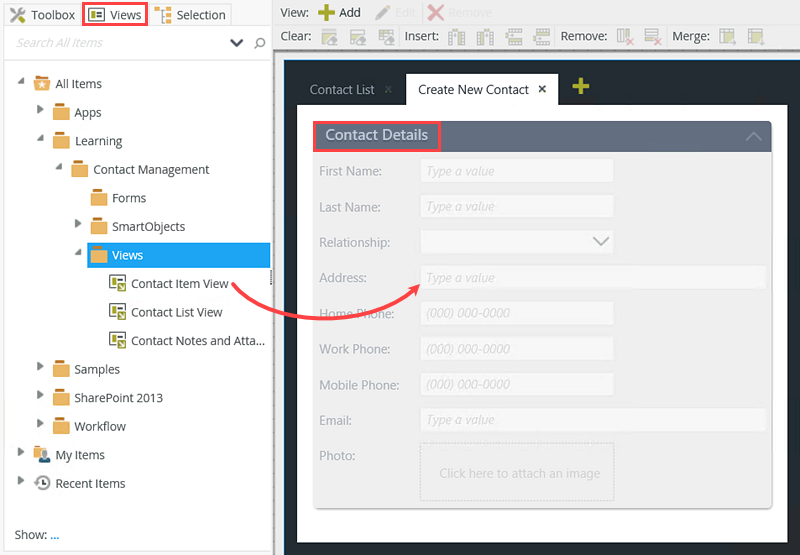This screenshot has width=800, height=555.
Task: Click the first Merge cells icon
Action: (x=728, y=37)
